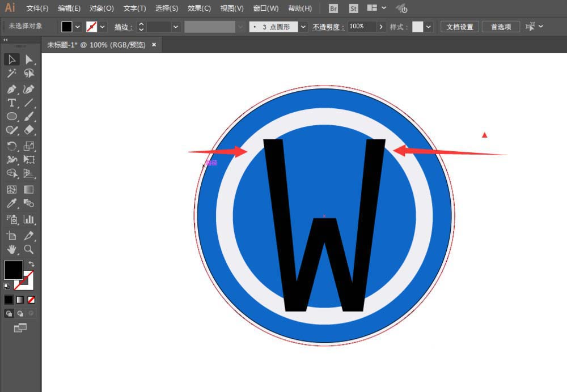This screenshot has width=567, height=392.
Task: Select the Hand tool
Action: pyautogui.click(x=12, y=249)
